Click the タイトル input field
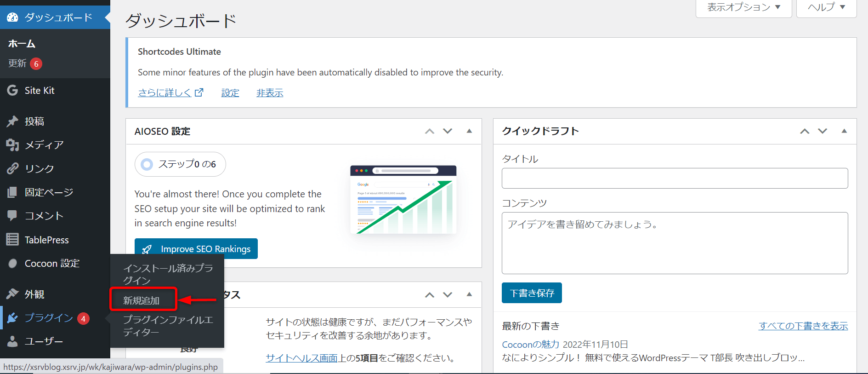The image size is (868, 374). tap(675, 178)
